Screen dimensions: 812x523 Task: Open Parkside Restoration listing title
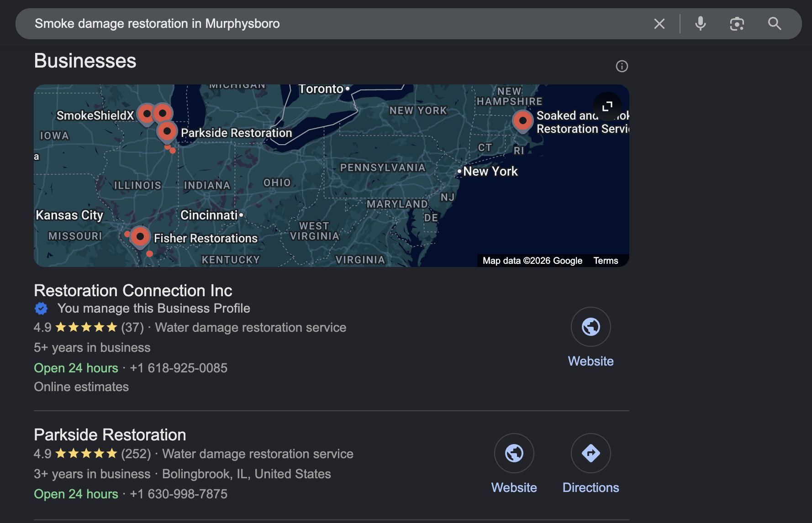110,435
